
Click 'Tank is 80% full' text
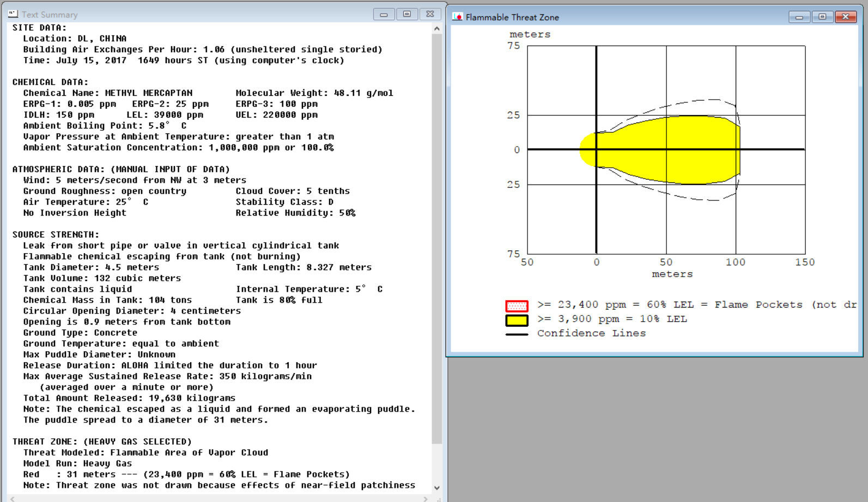[279, 300]
